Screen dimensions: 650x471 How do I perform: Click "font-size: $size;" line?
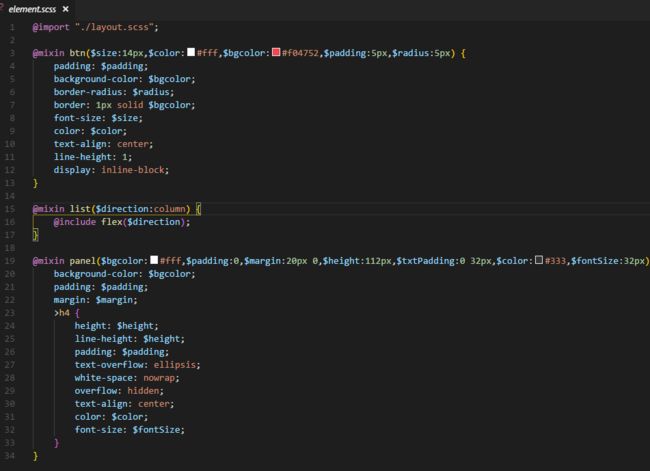98,118
